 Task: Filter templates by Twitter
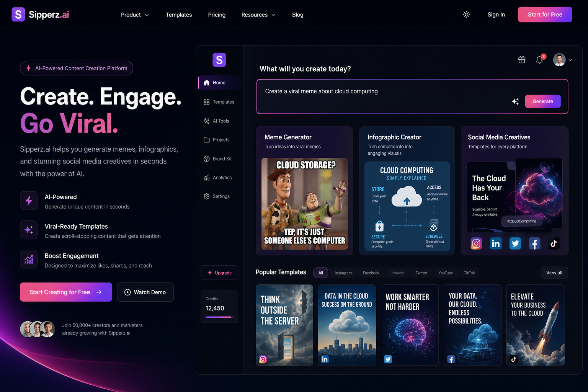coord(421,273)
